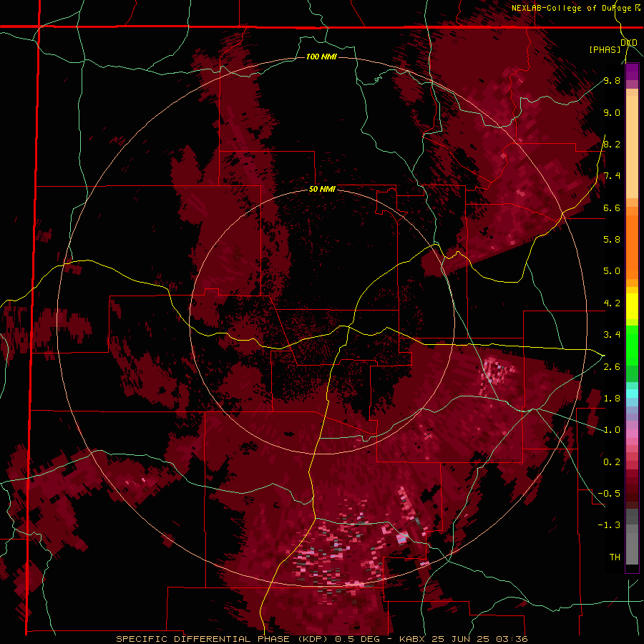Click the 7.4 value on the color scale
The image size is (644, 644).
pyautogui.click(x=612, y=176)
